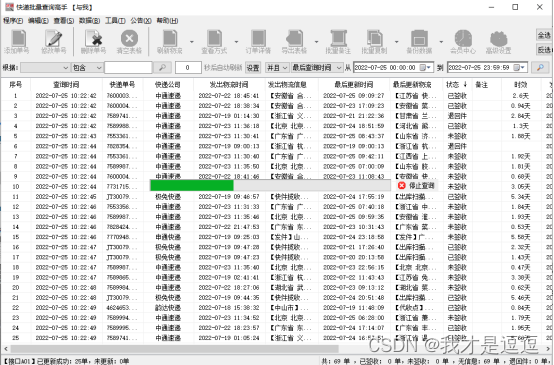Click tracking number 7731715 in row 10
The image size is (554, 365).
tap(122, 187)
